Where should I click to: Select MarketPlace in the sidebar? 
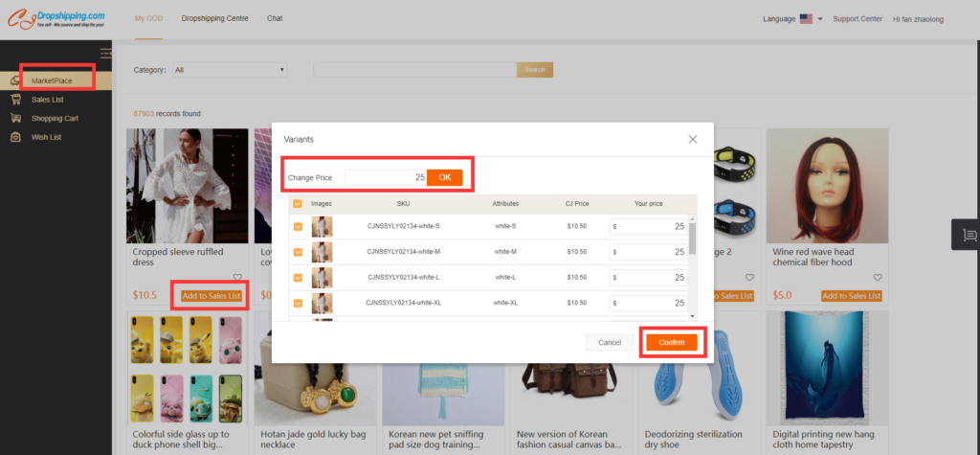coord(52,80)
